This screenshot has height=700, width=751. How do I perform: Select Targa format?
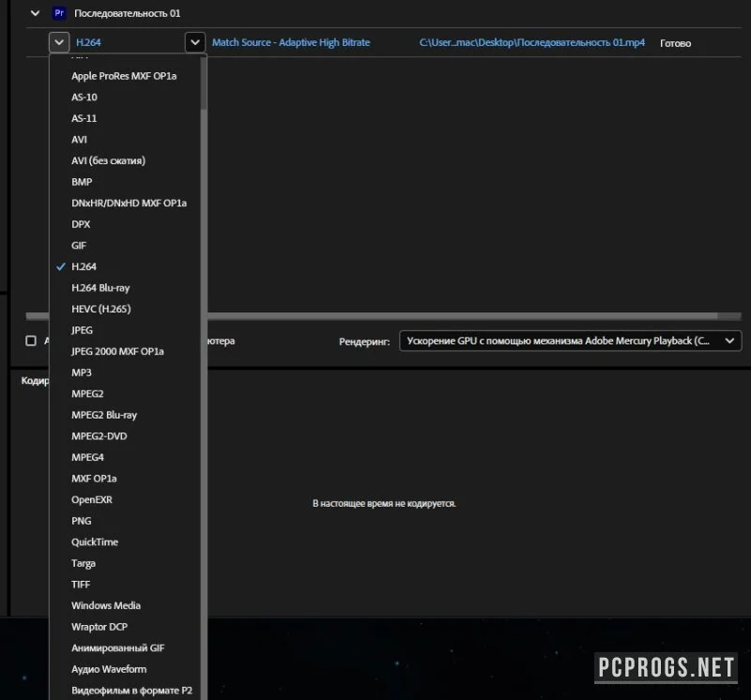pyautogui.click(x=84, y=563)
